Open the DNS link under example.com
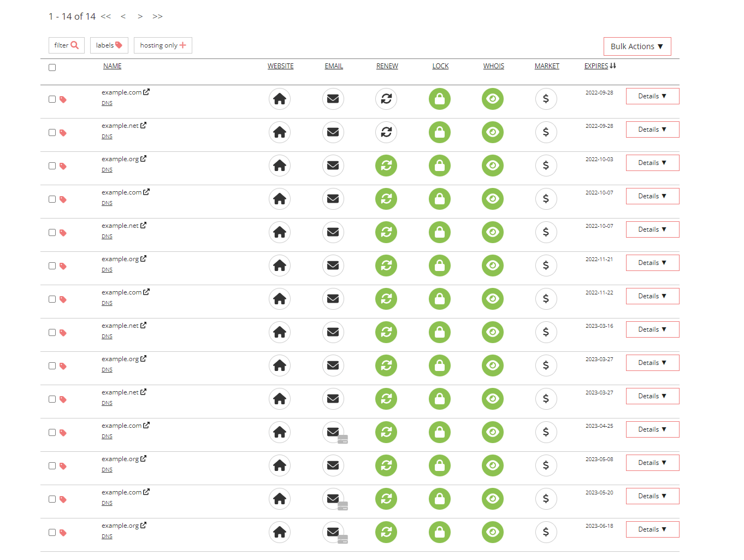This screenshot has height=560, width=744. [x=107, y=103]
